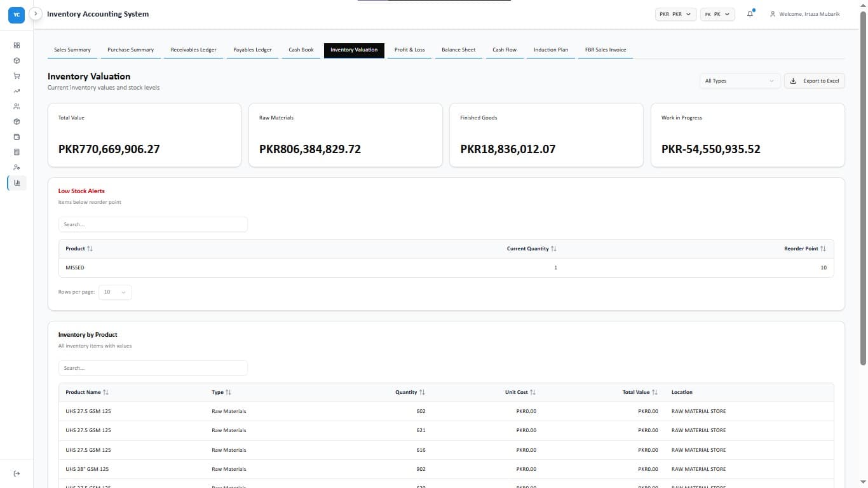
Task: Click the Inventory by Product search field
Action: (x=153, y=368)
